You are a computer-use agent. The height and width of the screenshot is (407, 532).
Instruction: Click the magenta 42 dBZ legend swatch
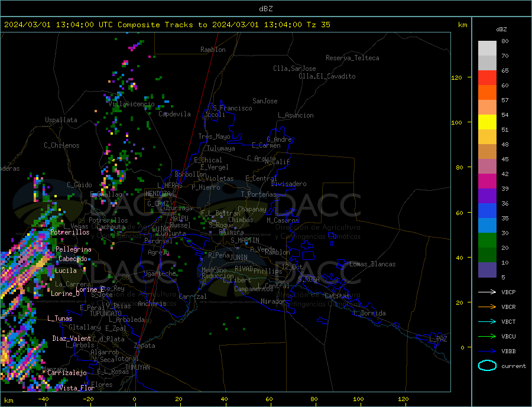point(487,181)
